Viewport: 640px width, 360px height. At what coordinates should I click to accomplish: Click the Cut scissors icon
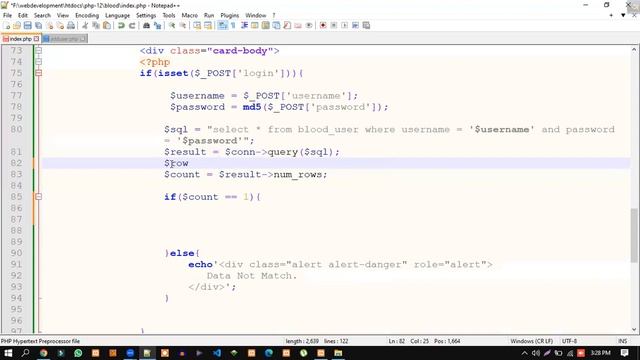tap(85, 26)
